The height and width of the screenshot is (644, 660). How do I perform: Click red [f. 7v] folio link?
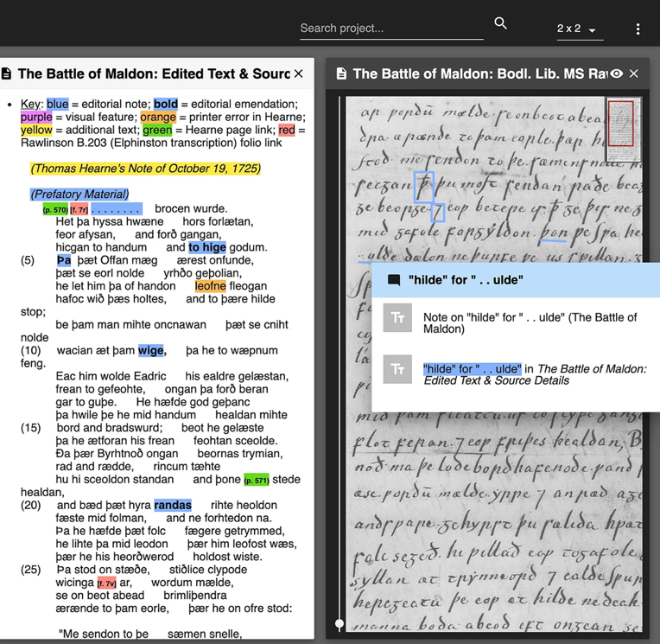[x=106, y=583]
